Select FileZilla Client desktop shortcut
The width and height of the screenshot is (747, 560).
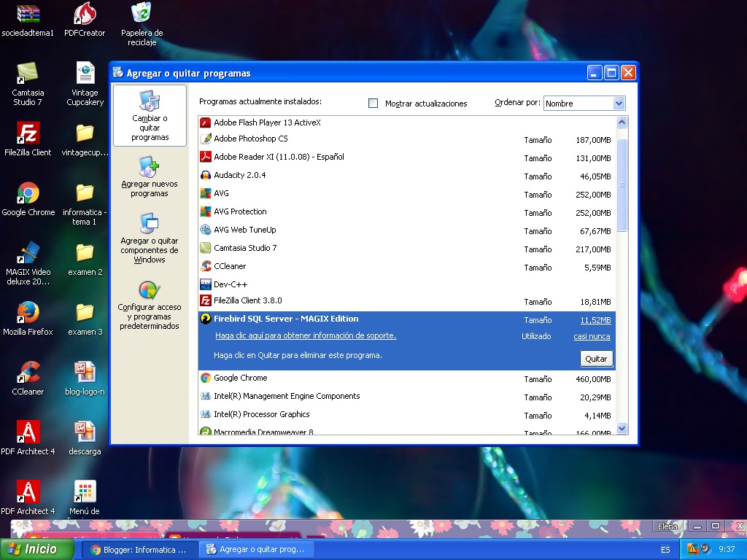pos(28,139)
